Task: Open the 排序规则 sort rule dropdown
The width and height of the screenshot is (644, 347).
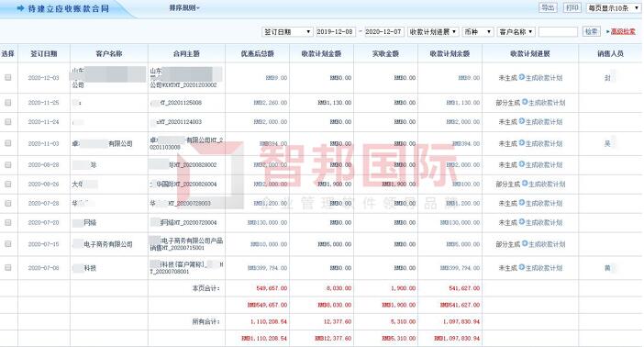Action: [x=184, y=8]
